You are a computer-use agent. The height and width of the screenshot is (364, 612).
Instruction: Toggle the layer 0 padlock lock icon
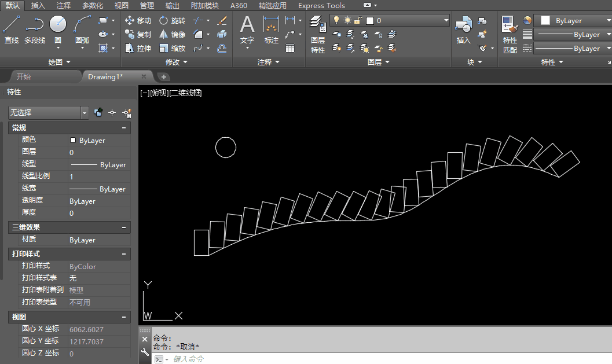pyautogui.click(x=358, y=20)
